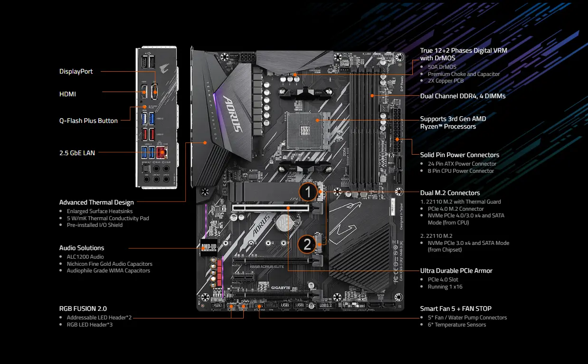This screenshot has width=588, height=364.
Task: Select numbered marker 1 for the top M.2 slot
Action: point(308,191)
